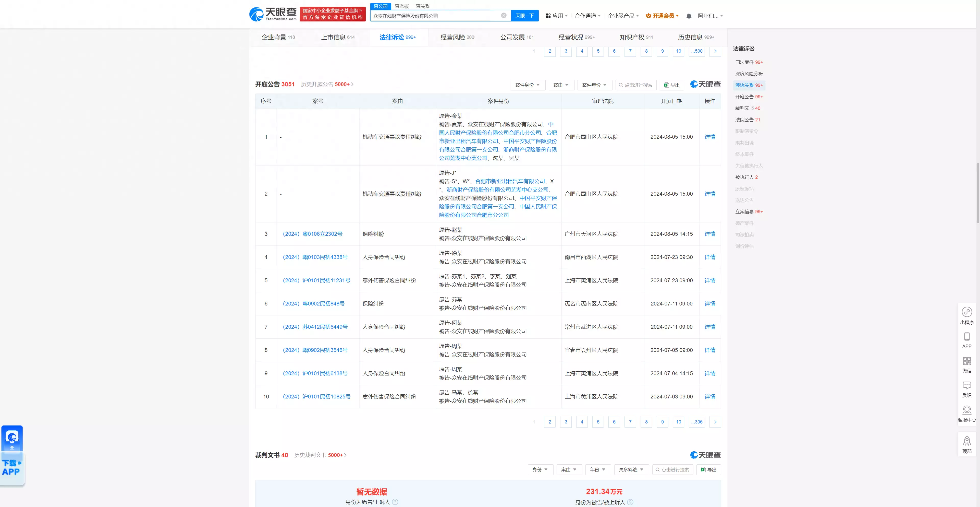Open 开通会员 dropdown

(662, 16)
